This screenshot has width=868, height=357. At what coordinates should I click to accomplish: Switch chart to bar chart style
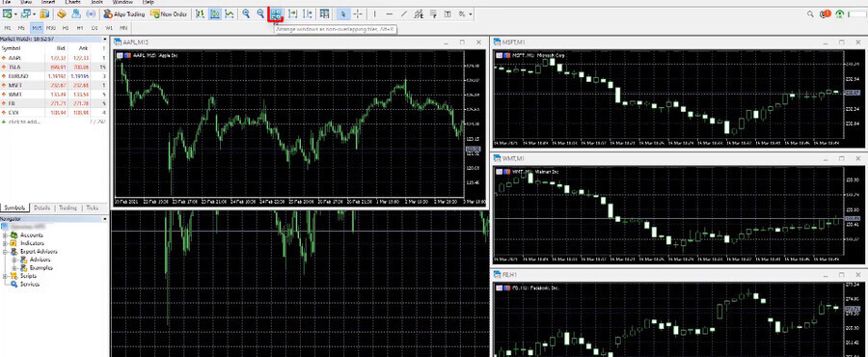coord(200,14)
